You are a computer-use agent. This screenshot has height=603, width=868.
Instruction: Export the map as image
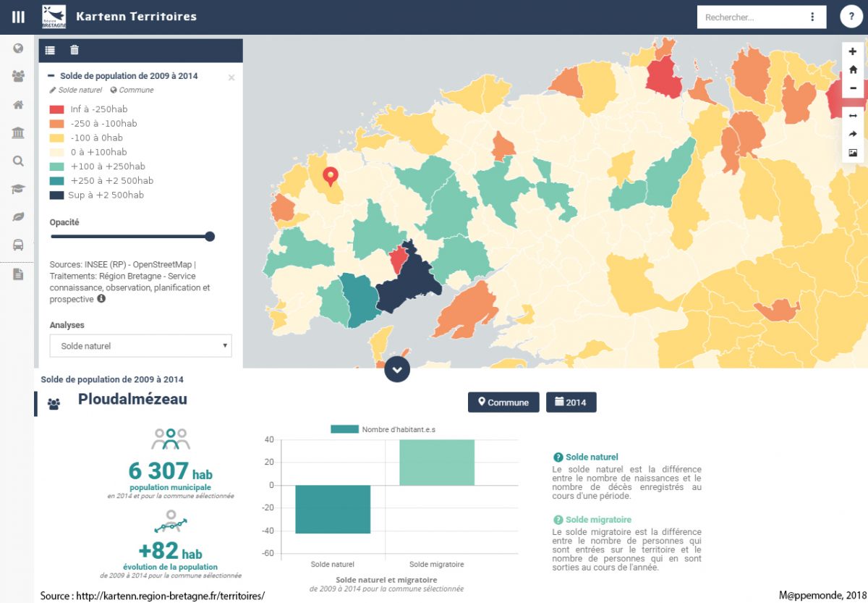[x=853, y=153]
